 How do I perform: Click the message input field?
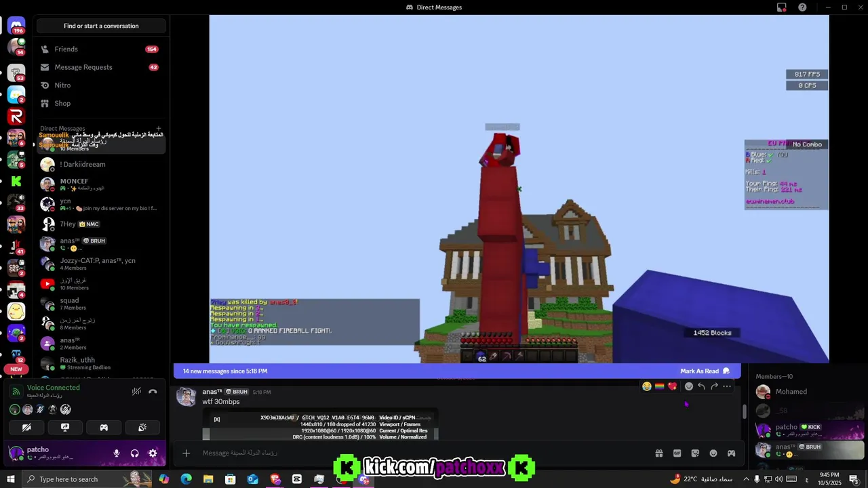tap(420, 453)
